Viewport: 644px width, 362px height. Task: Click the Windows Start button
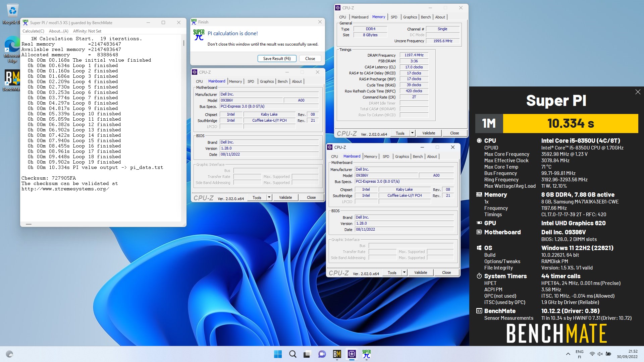278,354
